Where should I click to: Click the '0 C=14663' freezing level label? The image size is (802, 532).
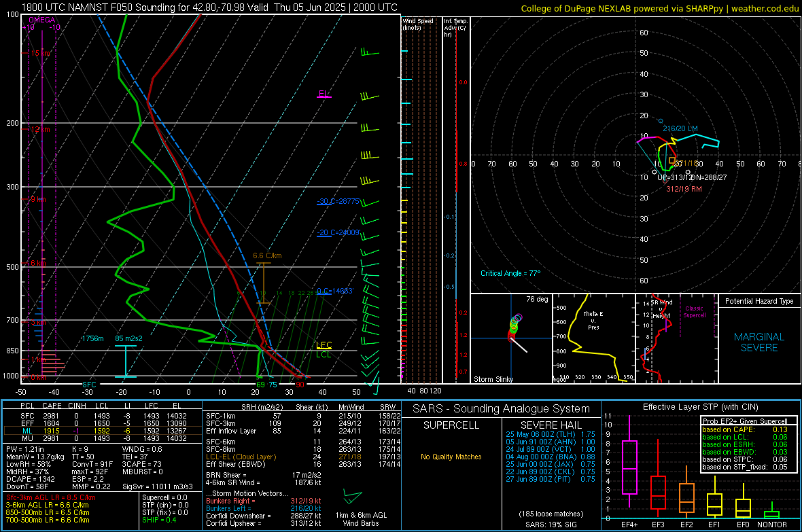click(334, 291)
